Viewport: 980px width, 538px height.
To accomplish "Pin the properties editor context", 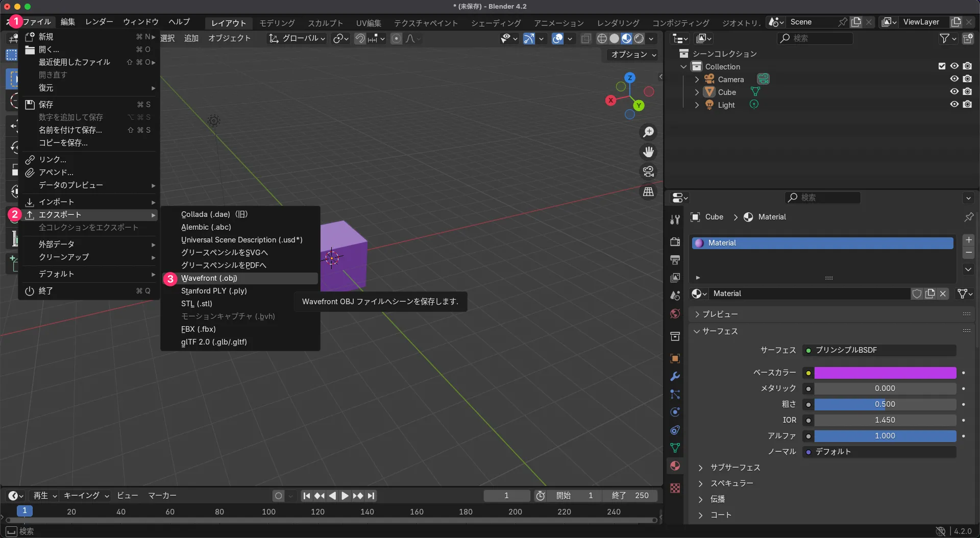I will click(968, 217).
